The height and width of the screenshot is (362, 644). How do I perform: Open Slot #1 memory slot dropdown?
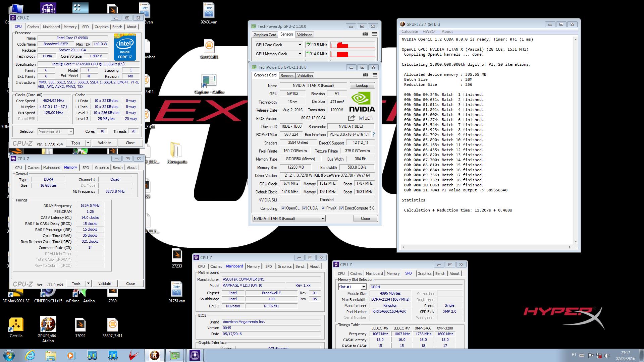click(x=352, y=287)
